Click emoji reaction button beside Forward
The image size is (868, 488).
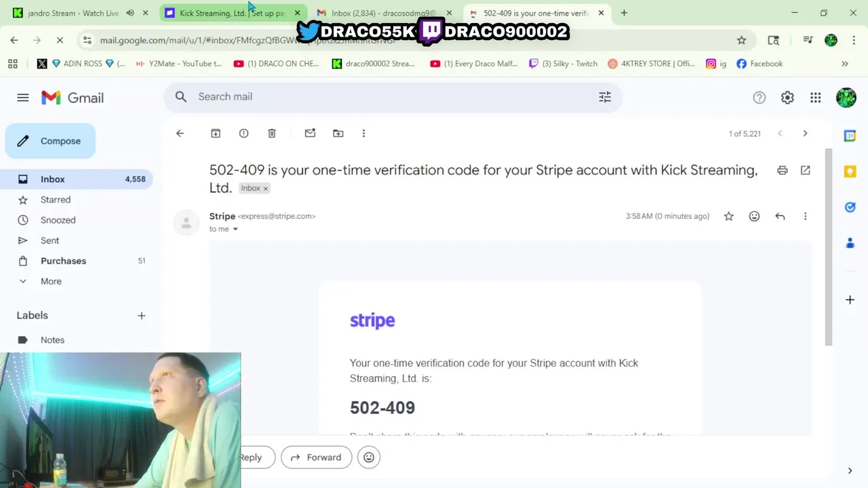click(369, 457)
